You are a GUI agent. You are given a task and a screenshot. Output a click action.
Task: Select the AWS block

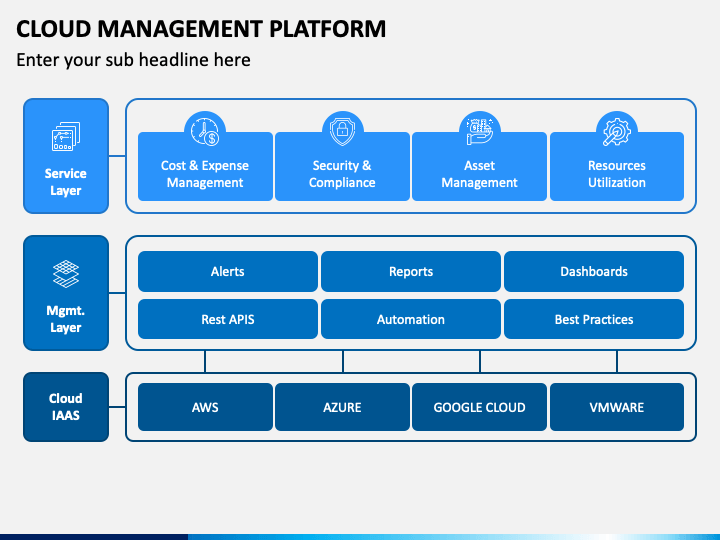coord(205,407)
